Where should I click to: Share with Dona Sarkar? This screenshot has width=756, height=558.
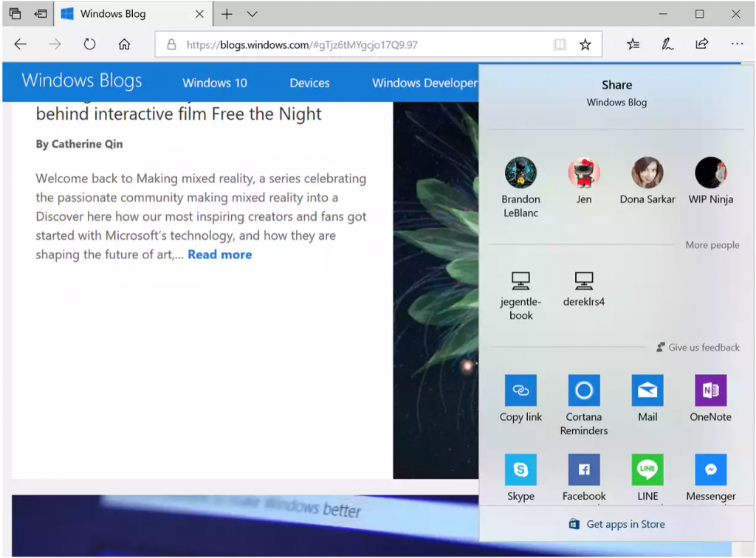[647, 181]
